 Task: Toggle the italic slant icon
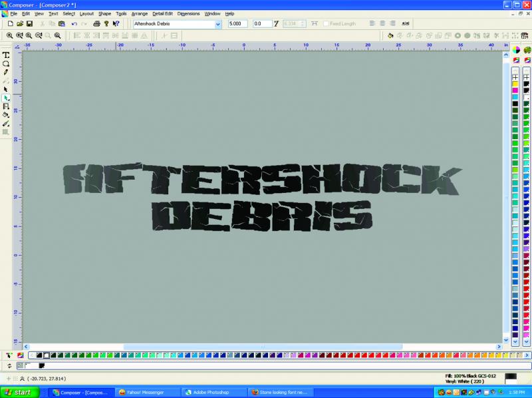276,24
